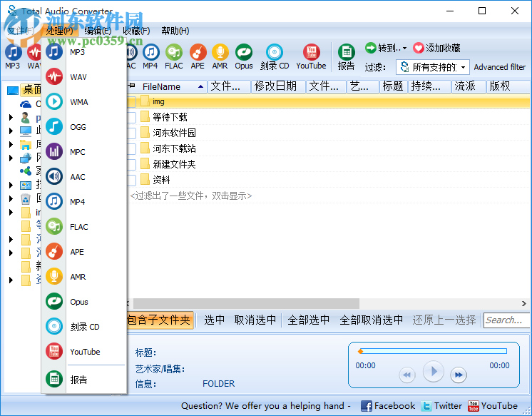The image size is (532, 416).
Task: Pick Opus entry in the menu
Action: [x=84, y=302]
